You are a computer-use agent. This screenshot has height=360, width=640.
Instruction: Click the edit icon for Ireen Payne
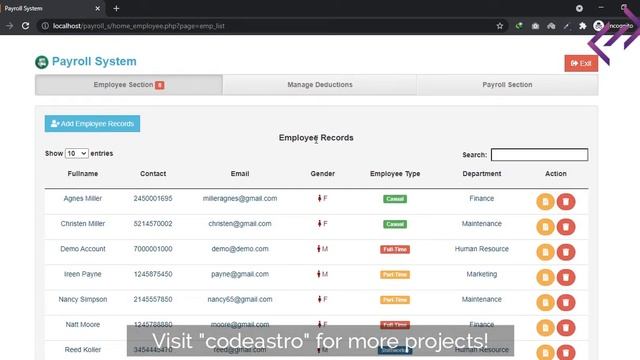[x=545, y=278]
